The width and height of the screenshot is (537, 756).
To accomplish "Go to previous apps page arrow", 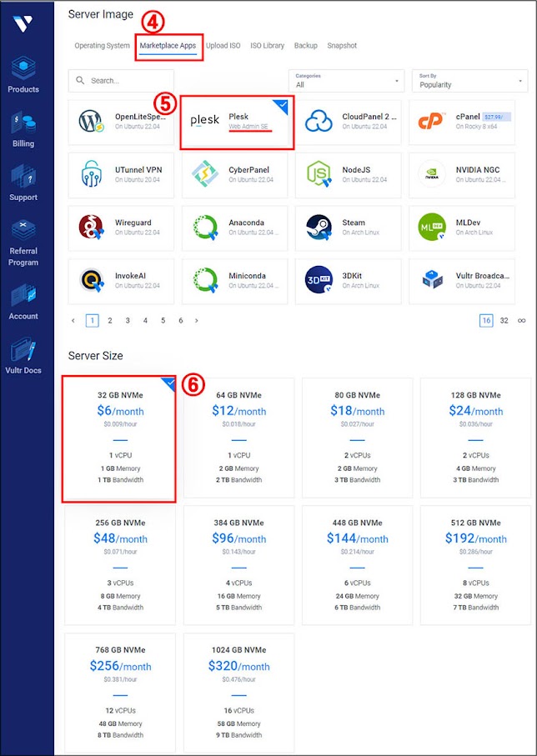I will click(73, 321).
